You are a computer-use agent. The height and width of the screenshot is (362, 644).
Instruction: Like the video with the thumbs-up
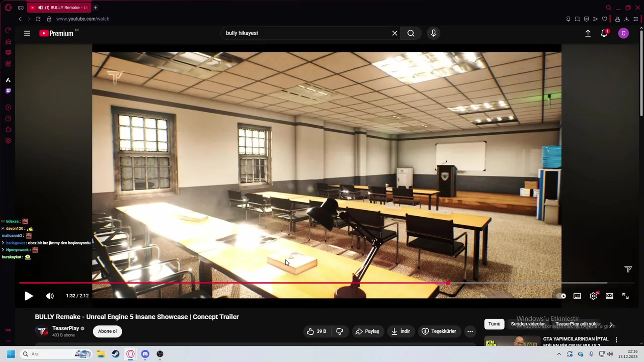click(x=316, y=331)
